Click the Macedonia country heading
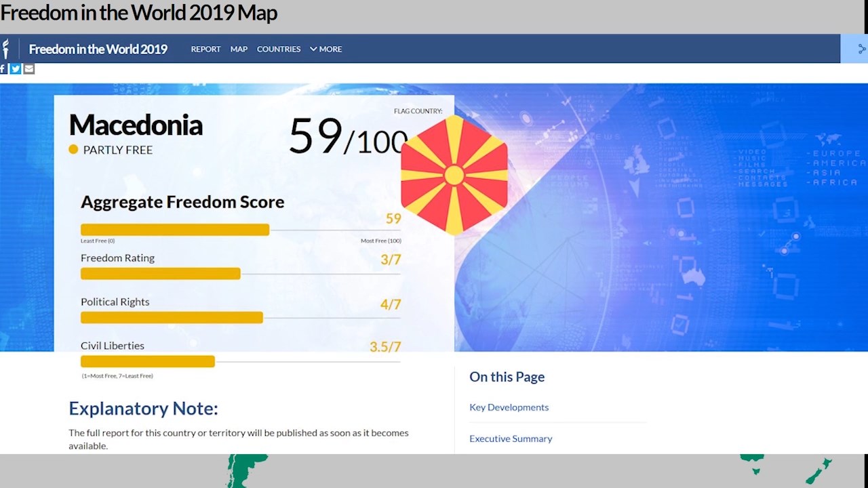 click(136, 125)
